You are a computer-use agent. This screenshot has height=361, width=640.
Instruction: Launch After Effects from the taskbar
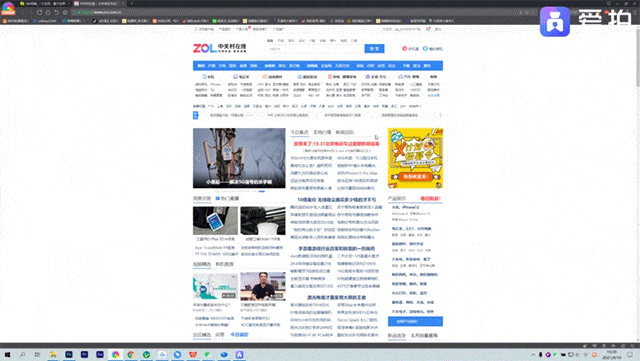[x=100, y=355]
